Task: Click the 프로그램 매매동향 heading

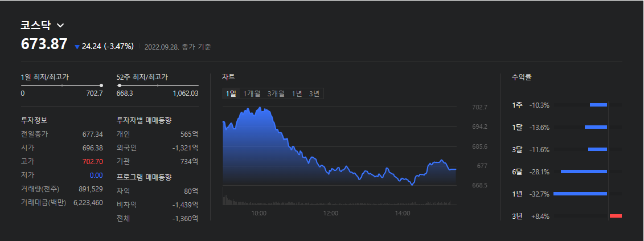Action: (143, 177)
